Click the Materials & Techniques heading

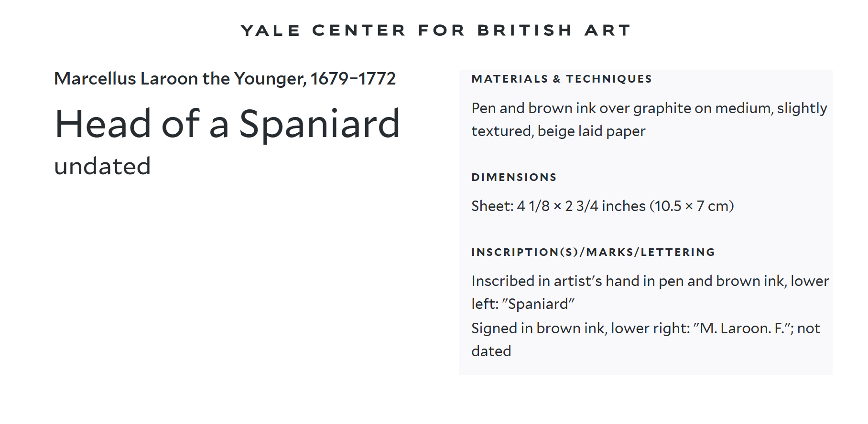click(x=562, y=79)
